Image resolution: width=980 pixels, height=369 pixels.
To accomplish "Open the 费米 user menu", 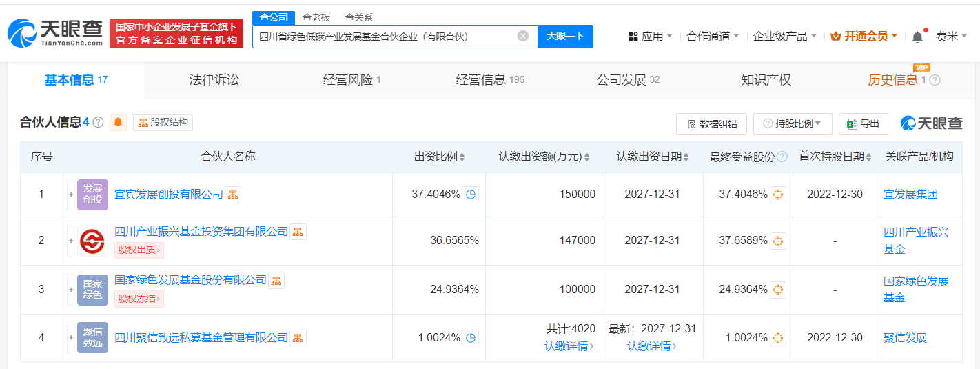I will [952, 37].
